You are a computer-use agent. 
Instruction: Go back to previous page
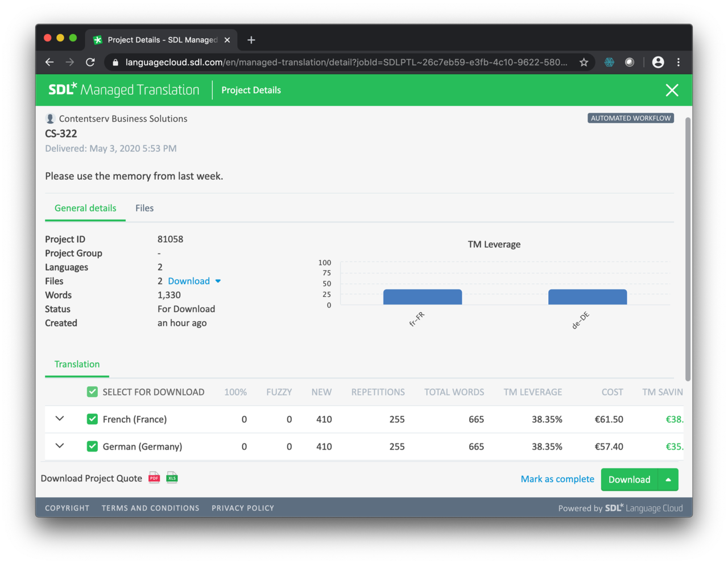click(x=49, y=63)
